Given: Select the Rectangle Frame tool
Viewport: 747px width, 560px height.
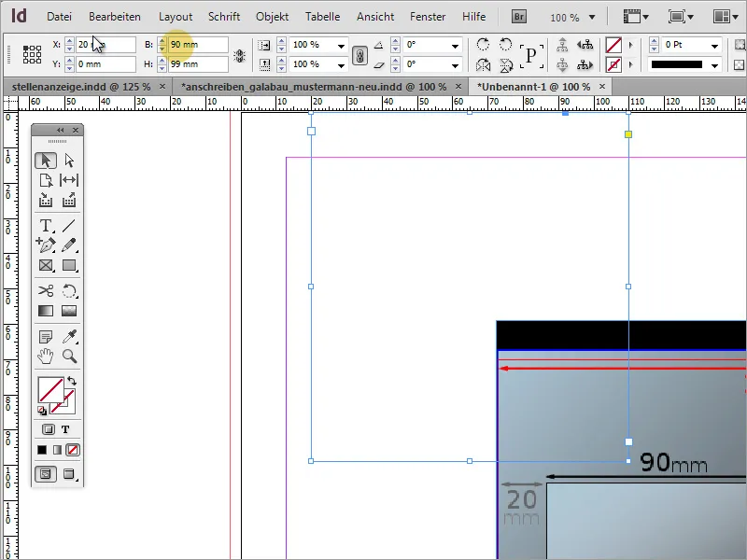Looking at the screenshot, I should point(46,265).
